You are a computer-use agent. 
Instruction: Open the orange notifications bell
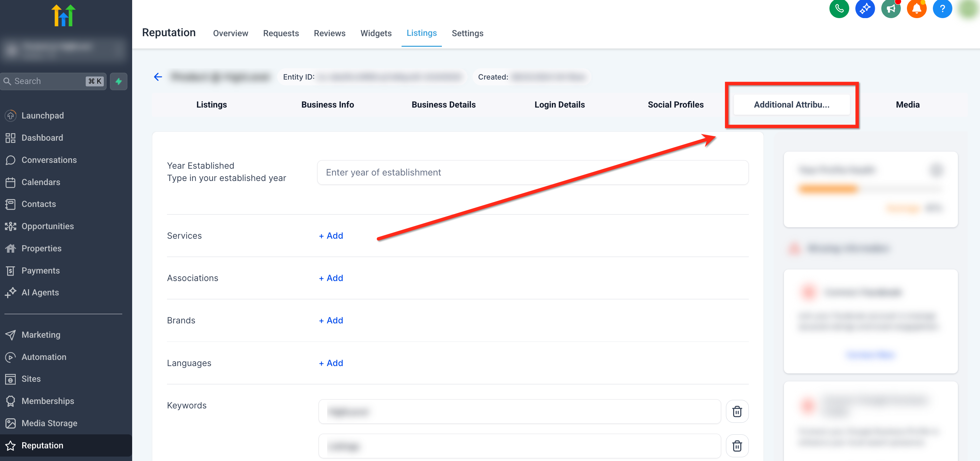click(x=916, y=9)
